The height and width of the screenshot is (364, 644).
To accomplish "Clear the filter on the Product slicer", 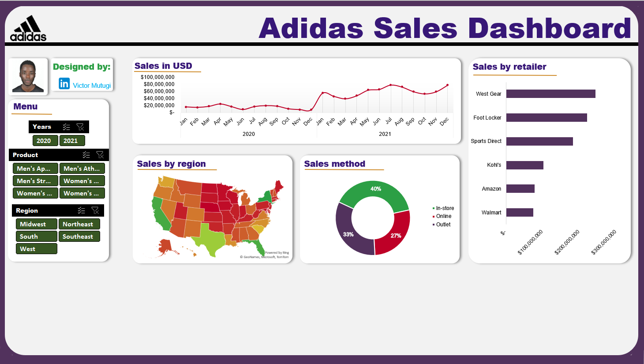I will [x=100, y=154].
